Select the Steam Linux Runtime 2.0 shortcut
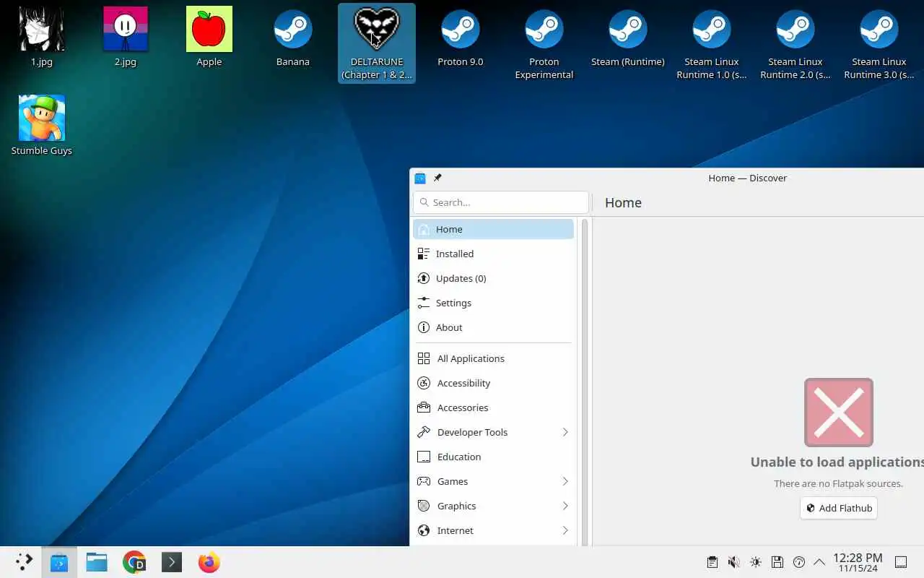 click(x=796, y=43)
